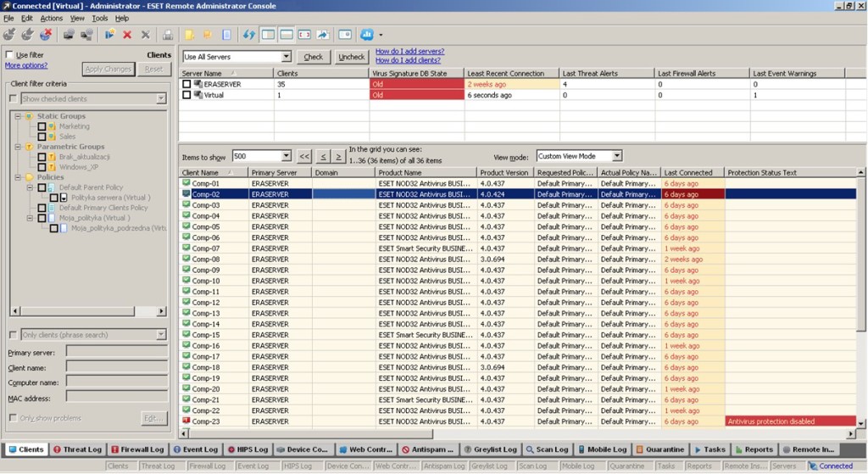Click the Check button
868x474 pixels.
click(x=314, y=57)
